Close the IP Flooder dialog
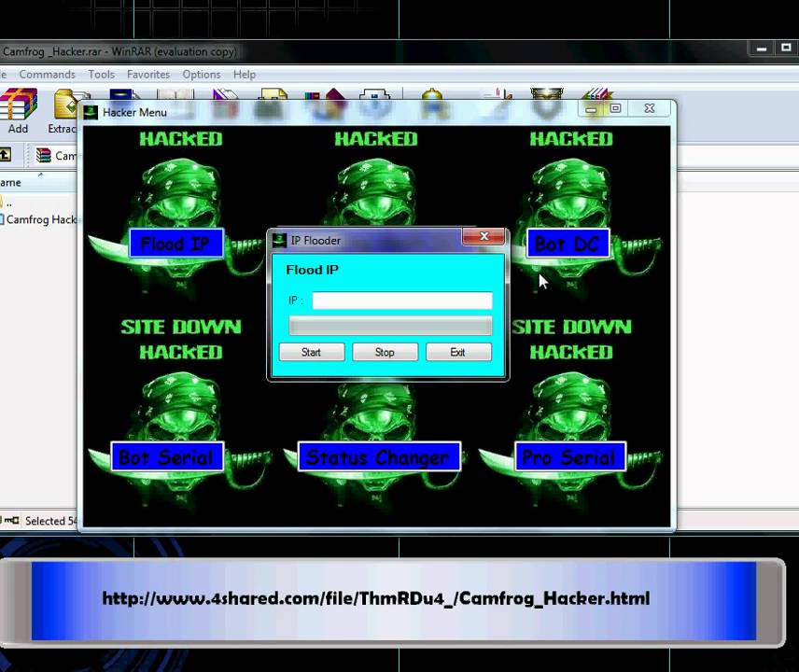This screenshot has width=799, height=672. (484, 236)
